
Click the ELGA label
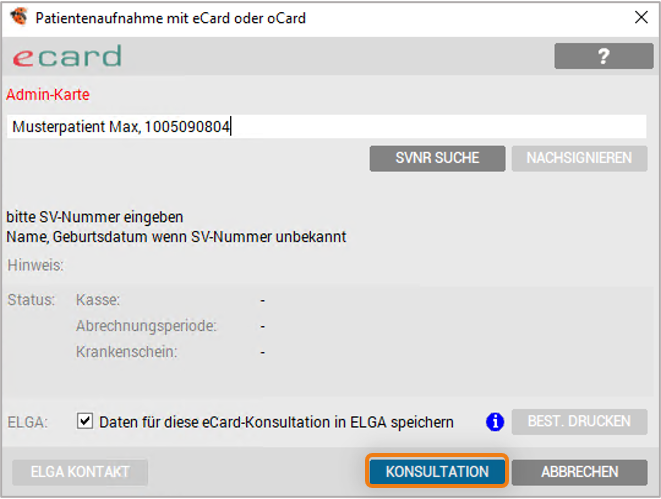point(28,422)
